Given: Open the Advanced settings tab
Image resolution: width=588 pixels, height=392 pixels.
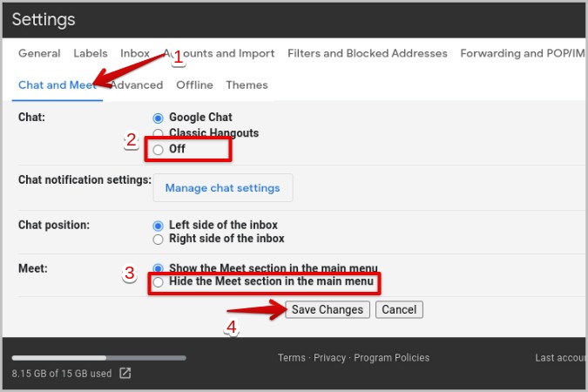Looking at the screenshot, I should (x=137, y=85).
